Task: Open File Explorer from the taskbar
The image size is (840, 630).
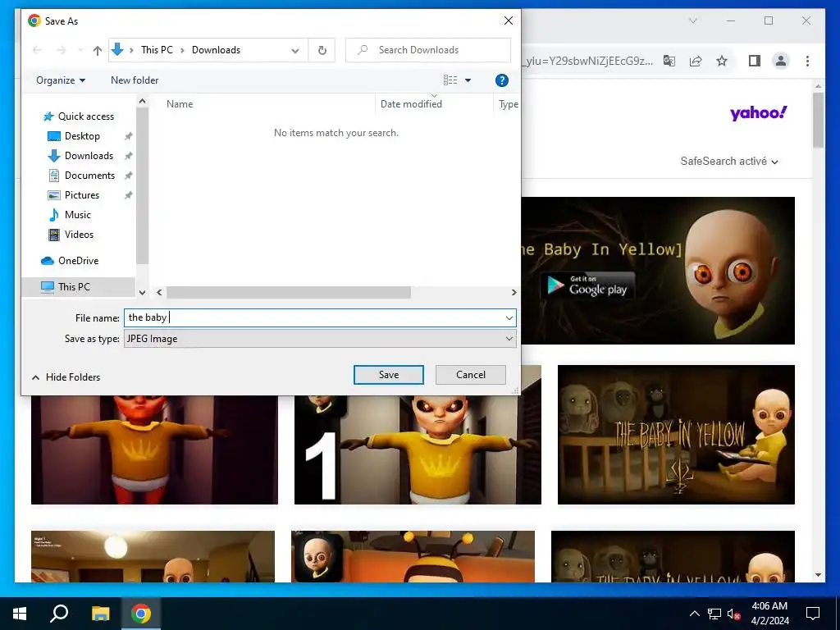Action: click(x=100, y=614)
